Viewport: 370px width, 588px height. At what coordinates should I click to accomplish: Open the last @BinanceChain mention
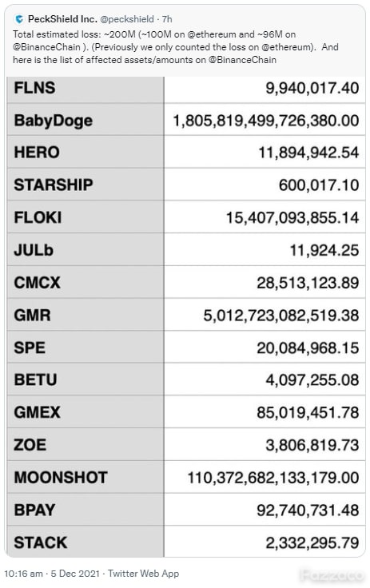(x=242, y=60)
